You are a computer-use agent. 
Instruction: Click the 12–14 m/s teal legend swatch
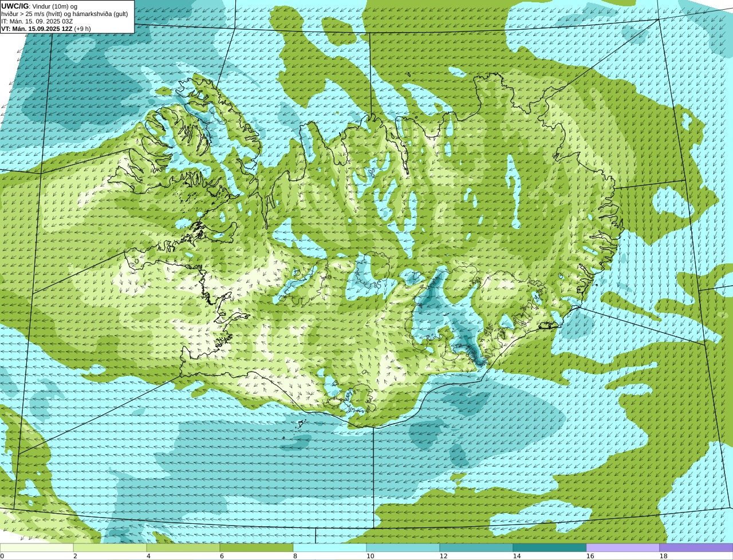(476, 547)
